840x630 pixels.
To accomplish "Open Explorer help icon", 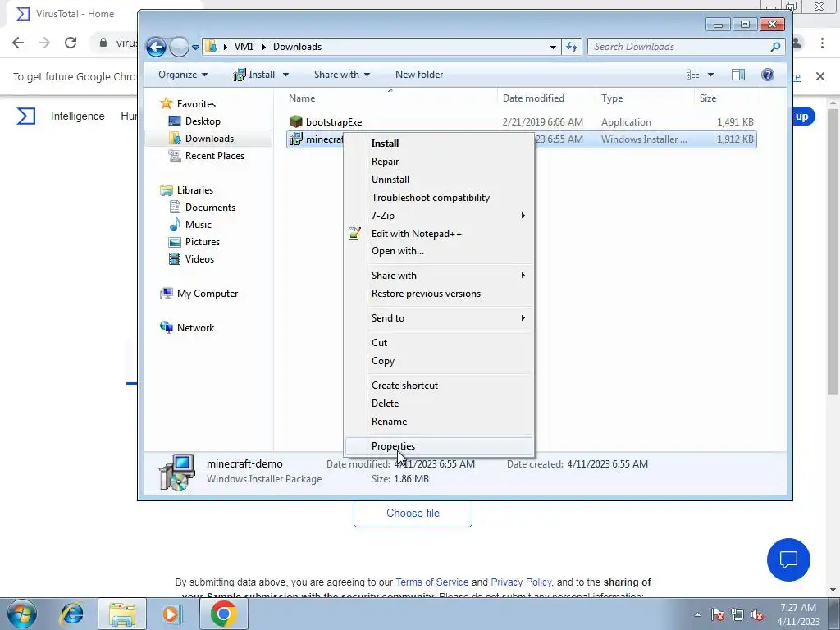I will (x=768, y=75).
